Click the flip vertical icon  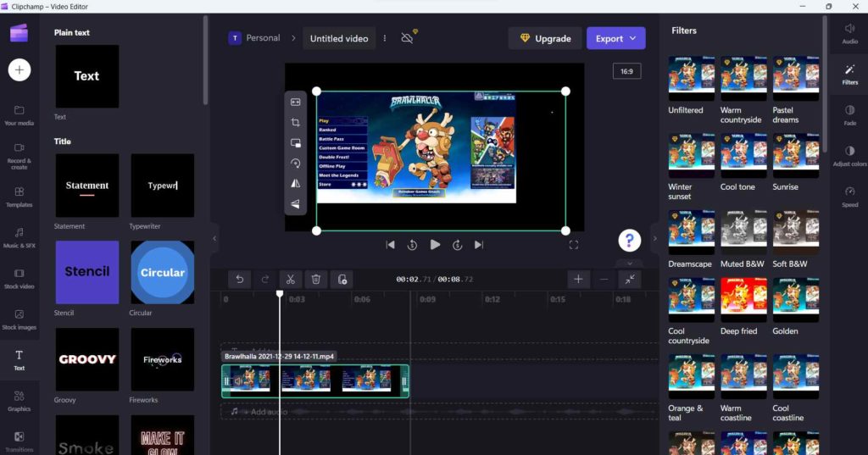tap(296, 204)
